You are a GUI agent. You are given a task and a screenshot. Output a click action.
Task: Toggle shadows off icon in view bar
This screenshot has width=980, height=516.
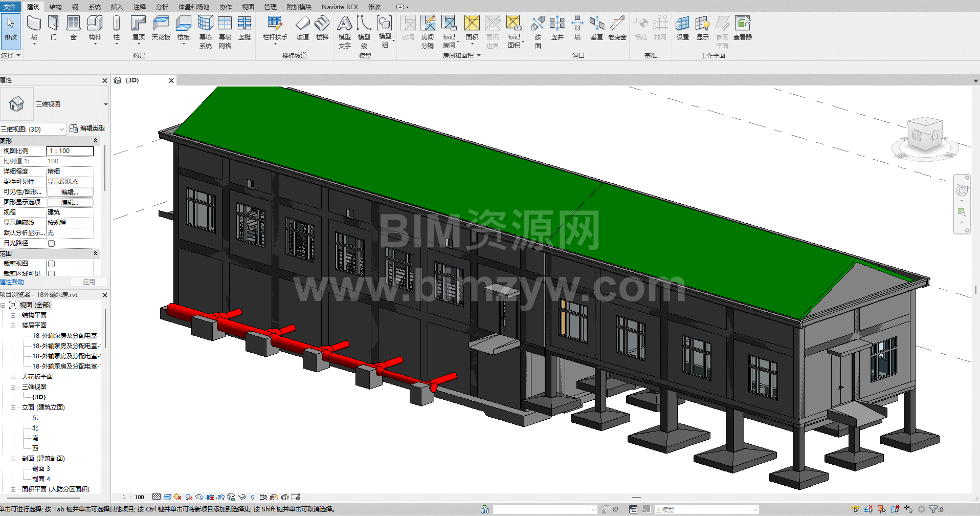(189, 497)
